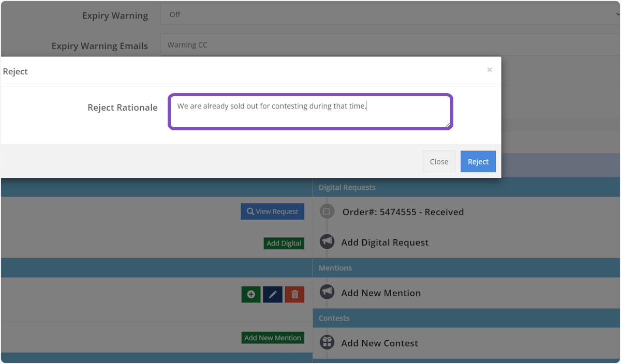Click the blue Reject button

click(478, 161)
